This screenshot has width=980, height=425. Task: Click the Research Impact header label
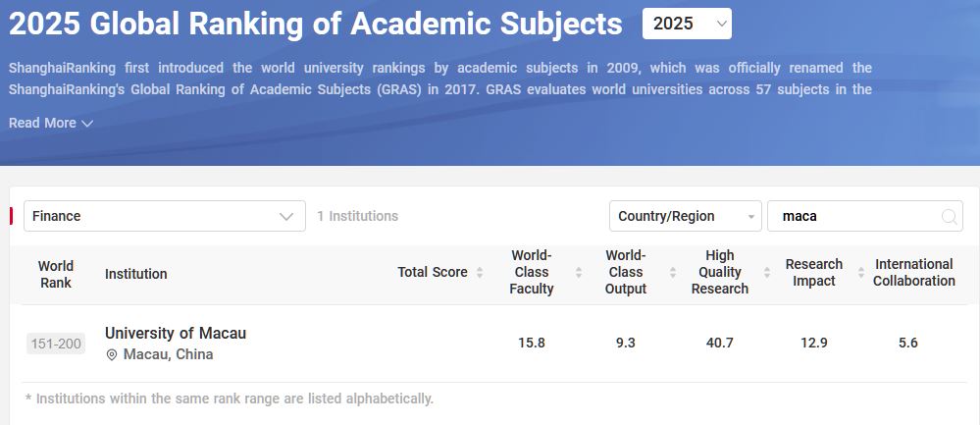tap(813, 273)
